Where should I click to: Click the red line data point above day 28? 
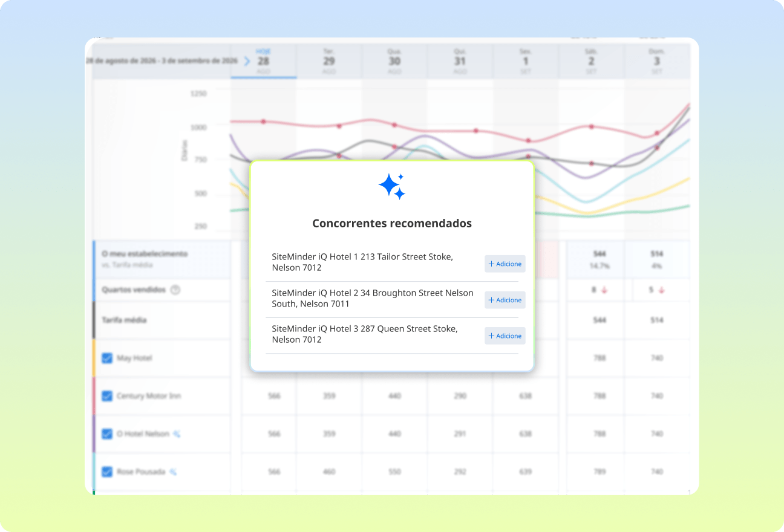pos(263,122)
